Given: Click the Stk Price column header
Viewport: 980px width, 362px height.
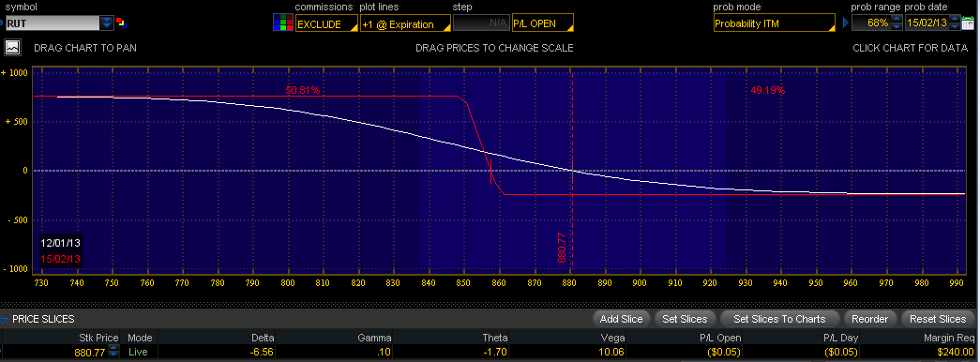Looking at the screenshot, I should click(98, 337).
